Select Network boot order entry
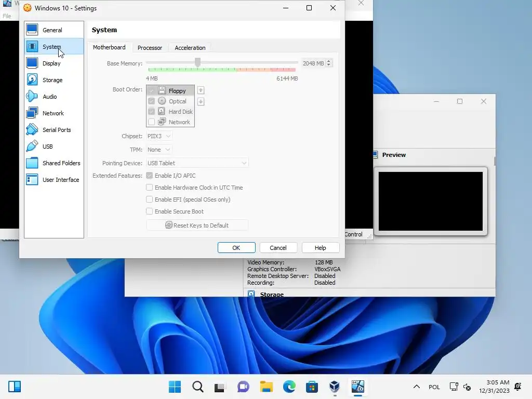 [x=170, y=122]
